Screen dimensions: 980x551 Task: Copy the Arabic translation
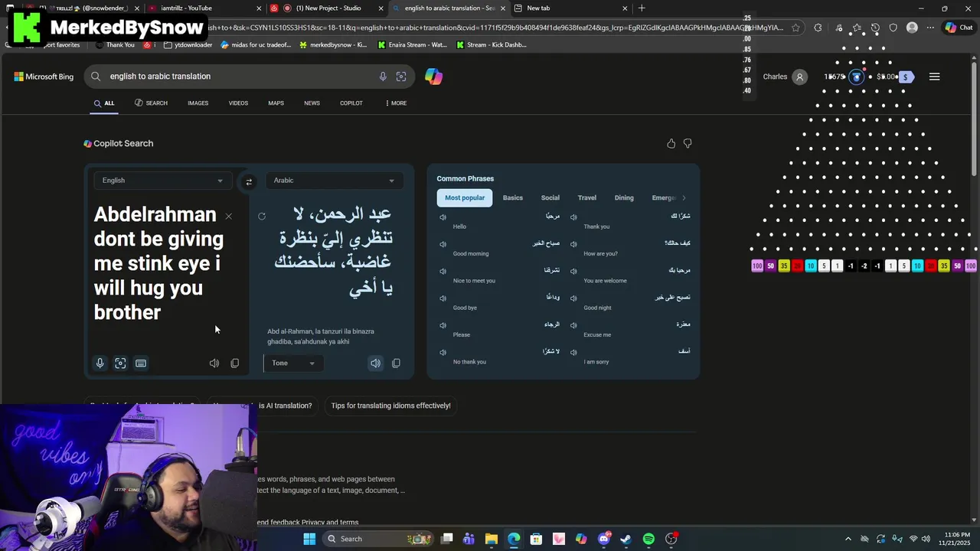396,364
